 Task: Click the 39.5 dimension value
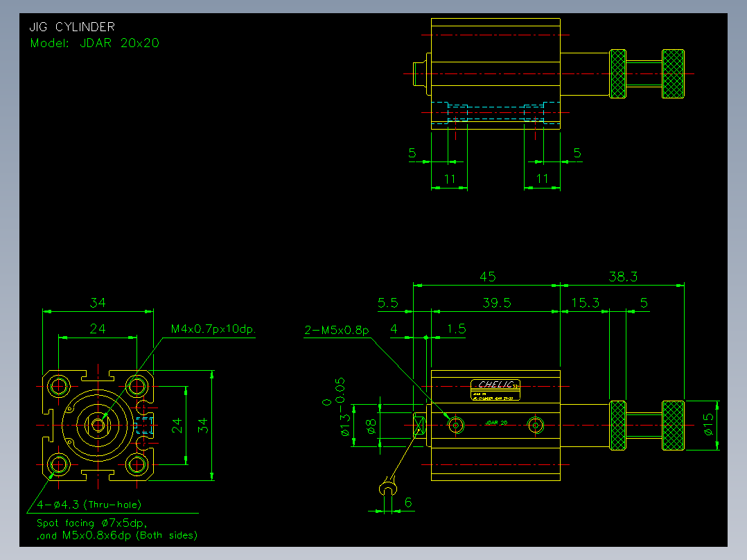496,303
